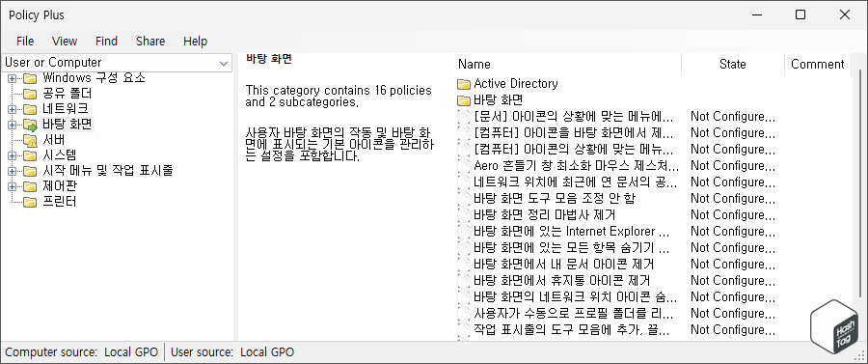This screenshot has height=364, width=868.
Task: Select the 공유 폴더 tree item
Action: click(x=67, y=93)
